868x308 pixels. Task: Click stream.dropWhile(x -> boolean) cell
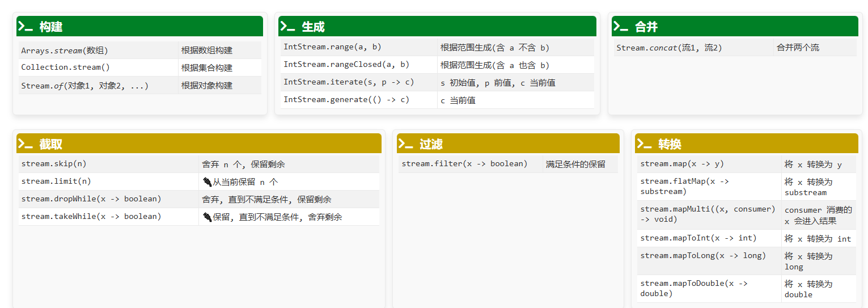pyautogui.click(x=108, y=199)
